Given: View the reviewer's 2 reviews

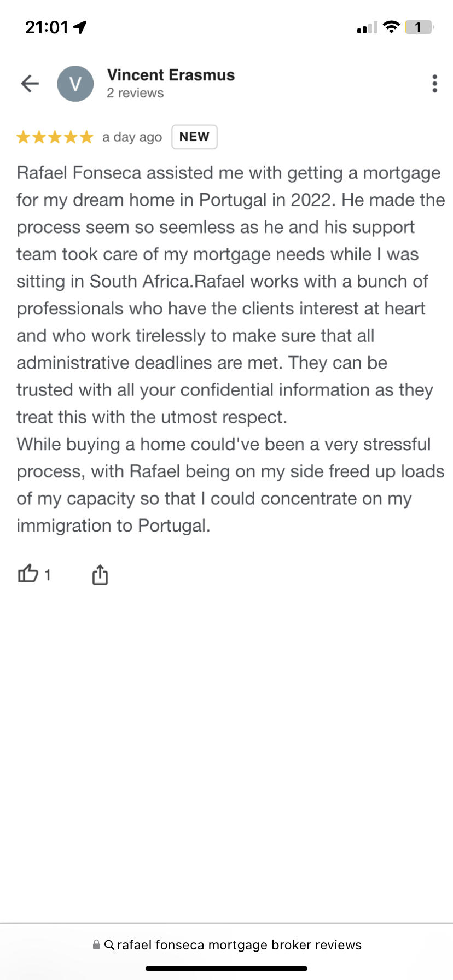Looking at the screenshot, I should [x=135, y=93].
